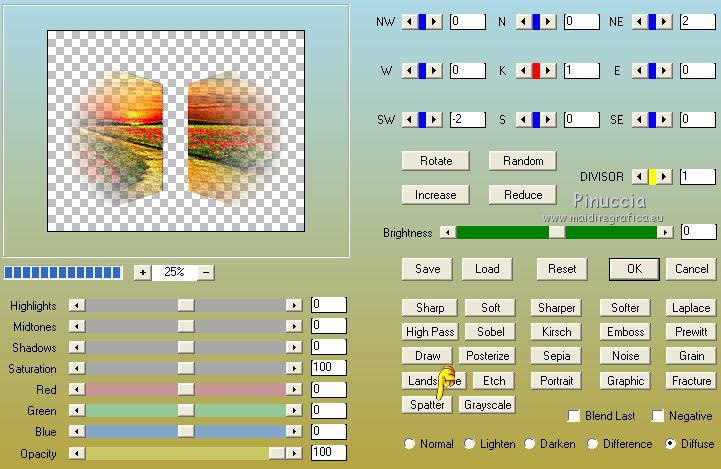Apply the Laplace preset

click(691, 308)
